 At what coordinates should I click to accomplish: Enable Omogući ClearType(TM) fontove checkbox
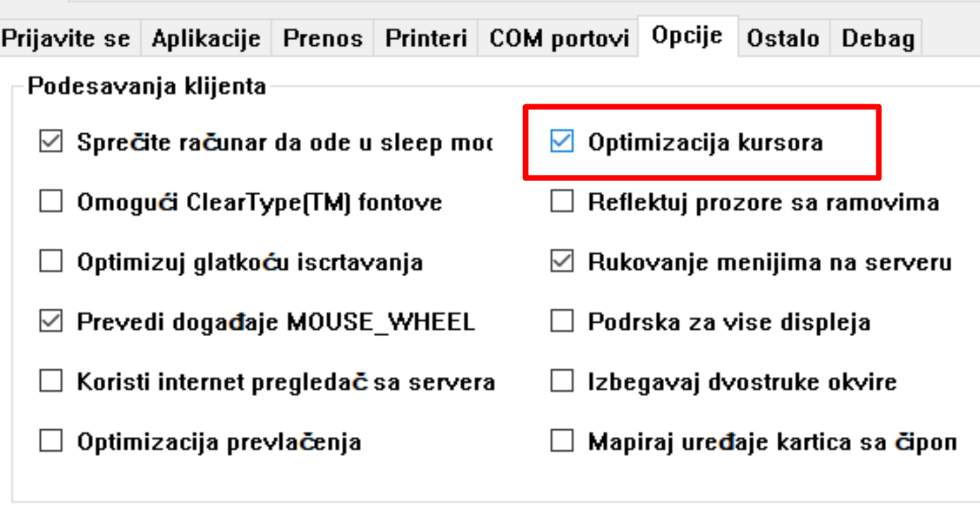pyautogui.click(x=51, y=202)
